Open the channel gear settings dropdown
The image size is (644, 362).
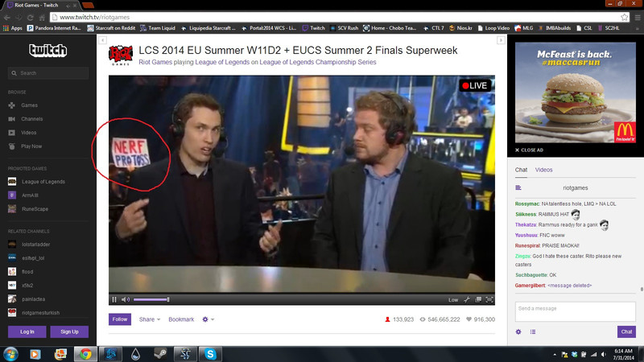[208, 319]
